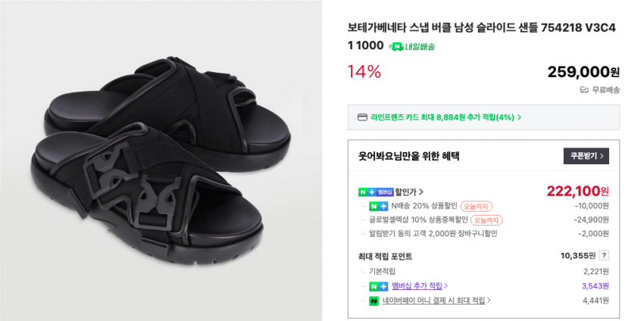Click the N+ 멤버십 badge beside 할인가
The width and height of the screenshot is (644, 321).
(x=376, y=192)
